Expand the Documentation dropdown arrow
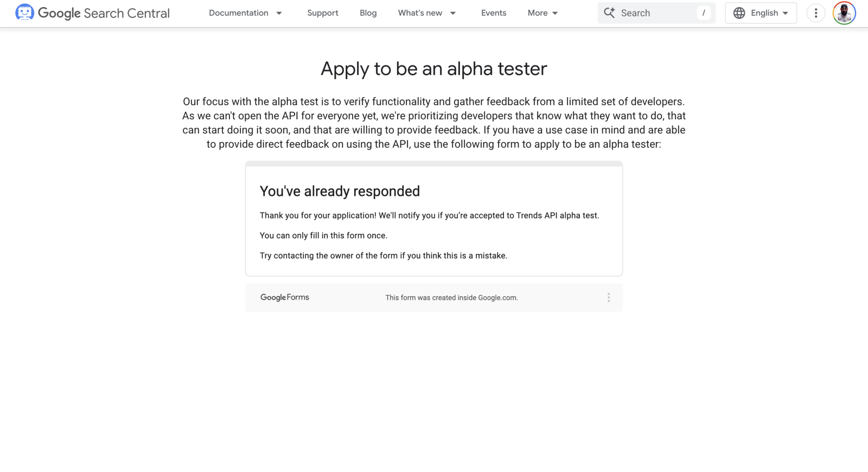 (x=279, y=13)
